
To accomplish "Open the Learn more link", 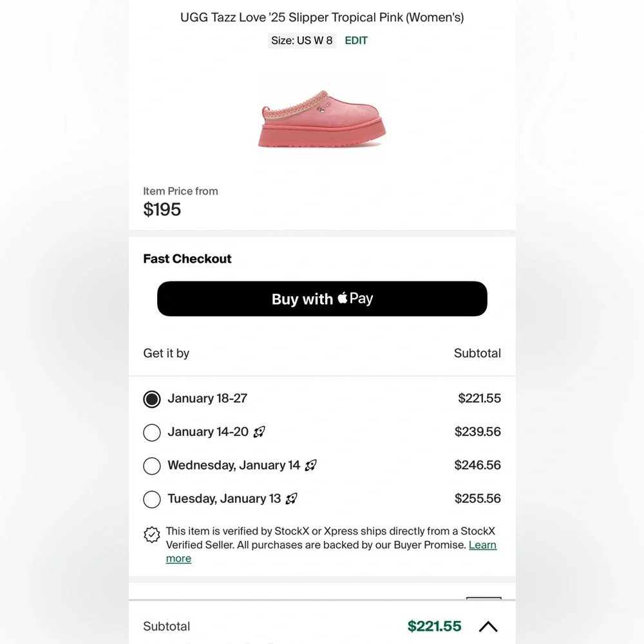I will point(482,545).
